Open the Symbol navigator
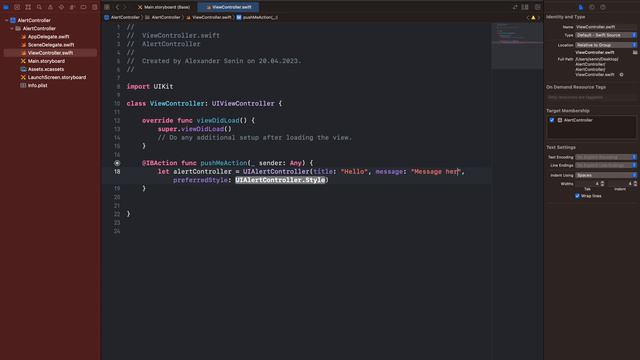Screen dimensions: 640x360 [28, 7]
